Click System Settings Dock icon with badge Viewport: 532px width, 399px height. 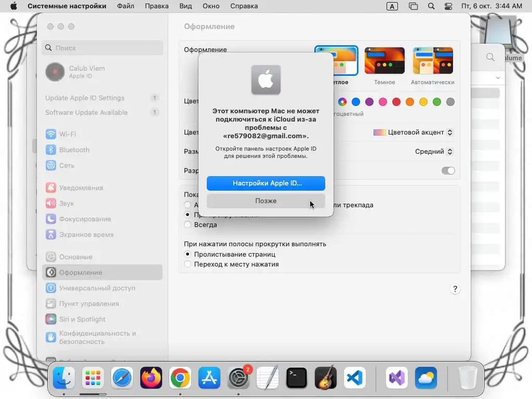pos(238,378)
